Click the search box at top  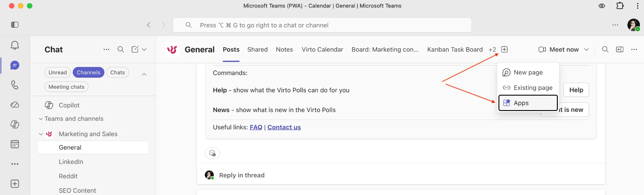click(x=322, y=25)
